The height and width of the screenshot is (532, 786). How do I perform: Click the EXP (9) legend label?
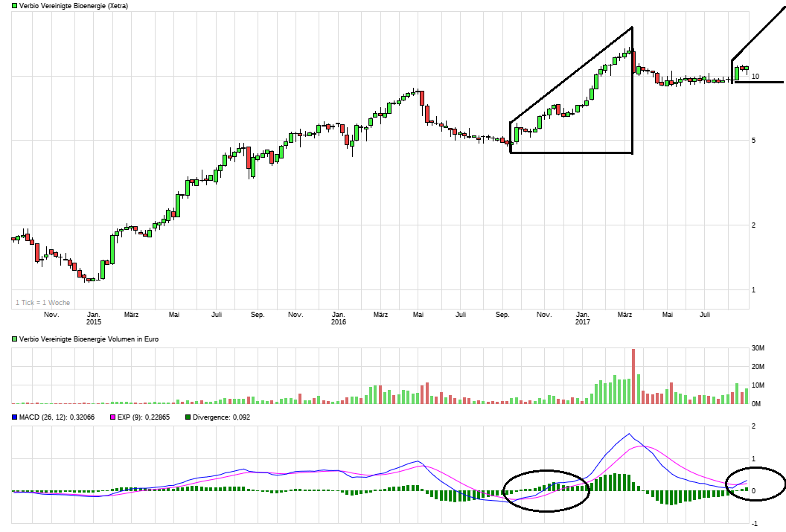144,417
